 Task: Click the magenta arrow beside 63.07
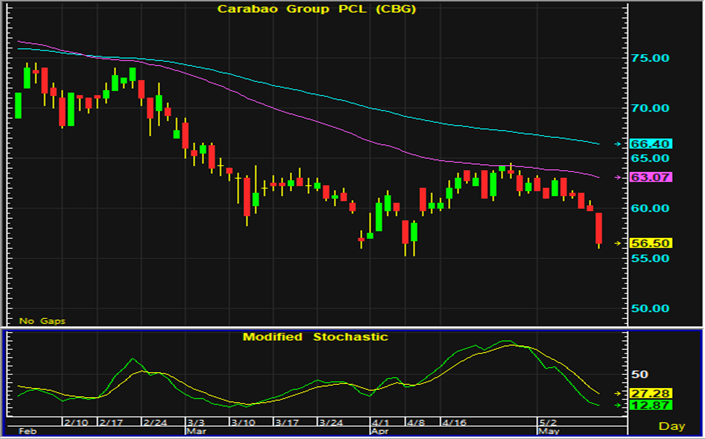(617, 177)
